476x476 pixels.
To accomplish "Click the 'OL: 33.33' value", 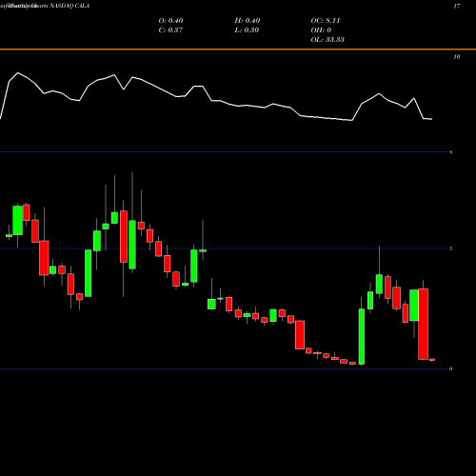I will coord(327,40).
